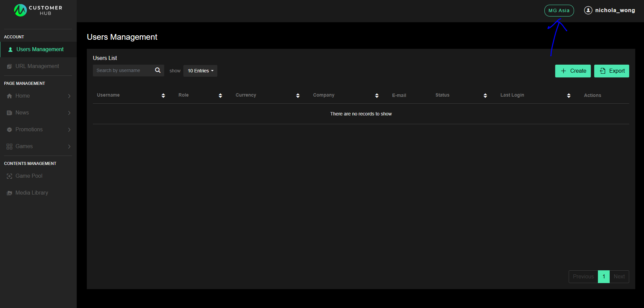
Task: Sort by Role column arrows
Action: (x=220, y=96)
